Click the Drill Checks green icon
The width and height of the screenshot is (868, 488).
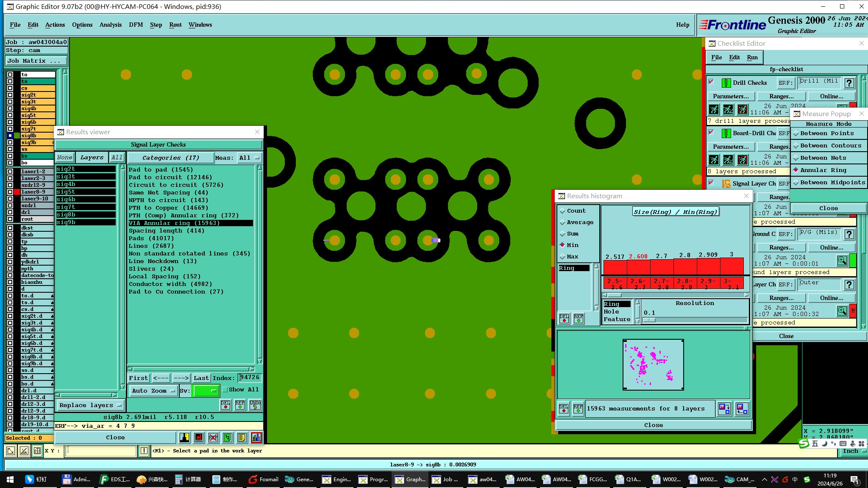726,83
